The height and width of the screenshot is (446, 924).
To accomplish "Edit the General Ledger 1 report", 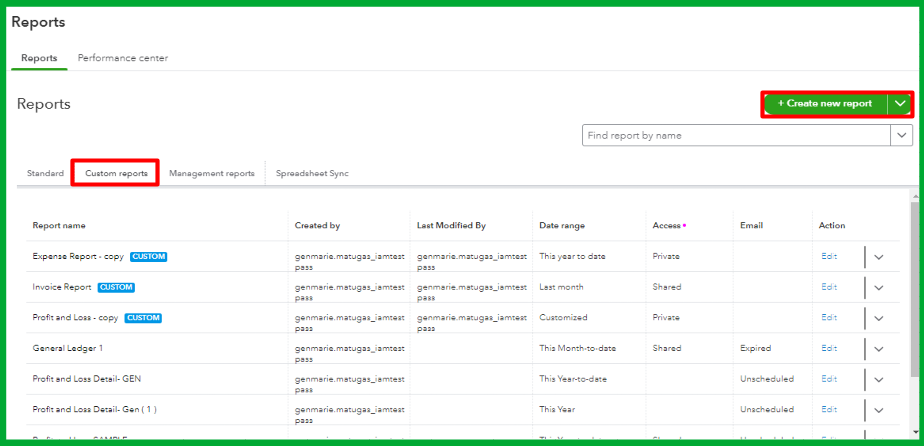I will coord(829,349).
